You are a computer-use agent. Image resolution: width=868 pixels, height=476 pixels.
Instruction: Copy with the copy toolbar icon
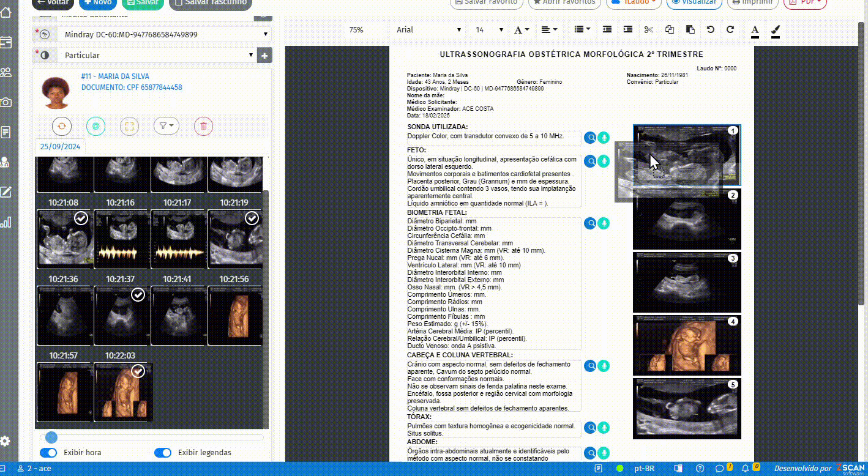pyautogui.click(x=670, y=29)
